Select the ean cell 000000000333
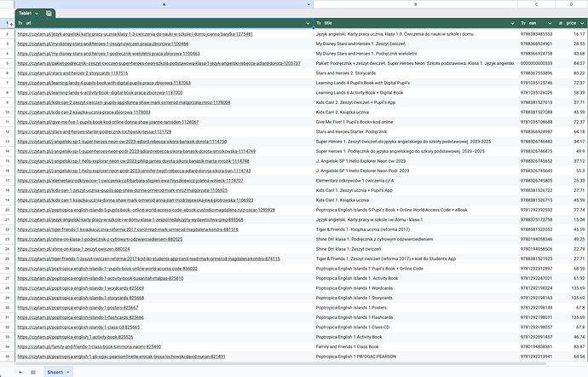This screenshot has height=377, width=588. 536,63
